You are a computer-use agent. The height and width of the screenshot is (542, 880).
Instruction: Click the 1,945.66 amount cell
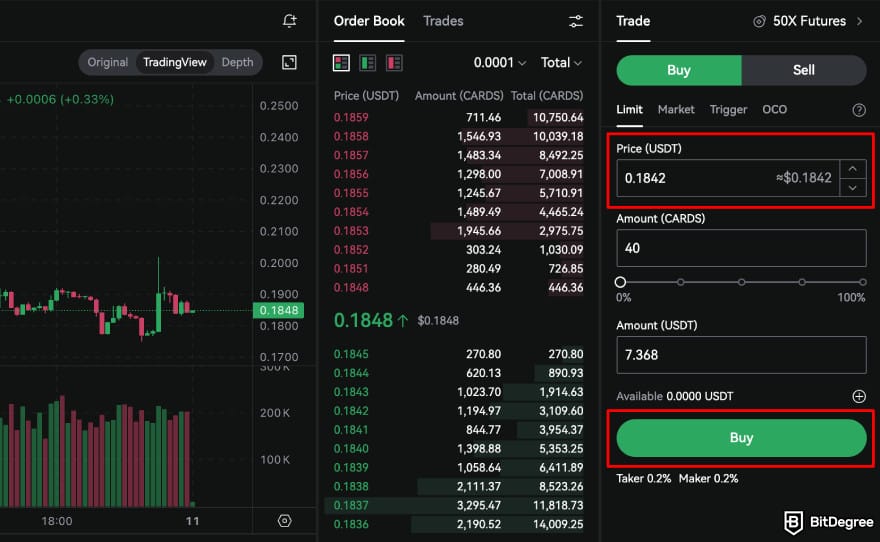coord(479,231)
